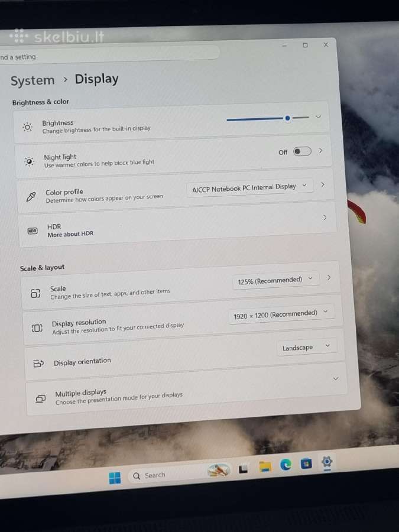Image resolution: width=399 pixels, height=532 pixels.
Task: Click the Display resolution icon
Action: tap(37, 328)
